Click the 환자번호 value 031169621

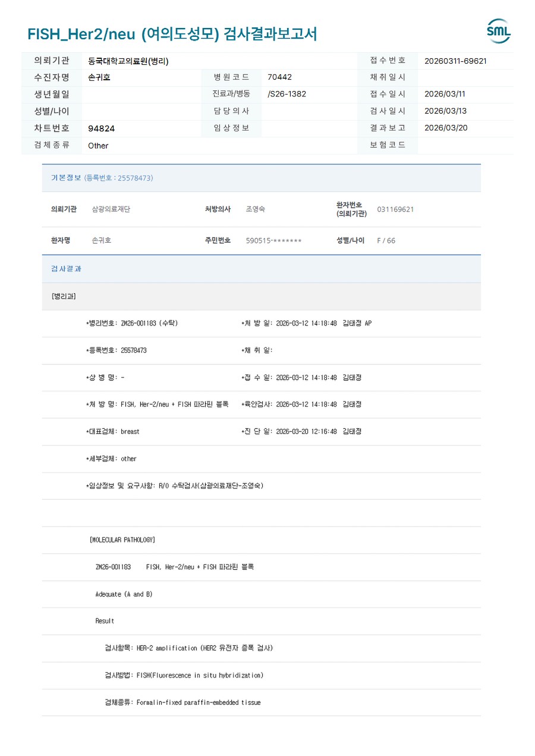395,209
